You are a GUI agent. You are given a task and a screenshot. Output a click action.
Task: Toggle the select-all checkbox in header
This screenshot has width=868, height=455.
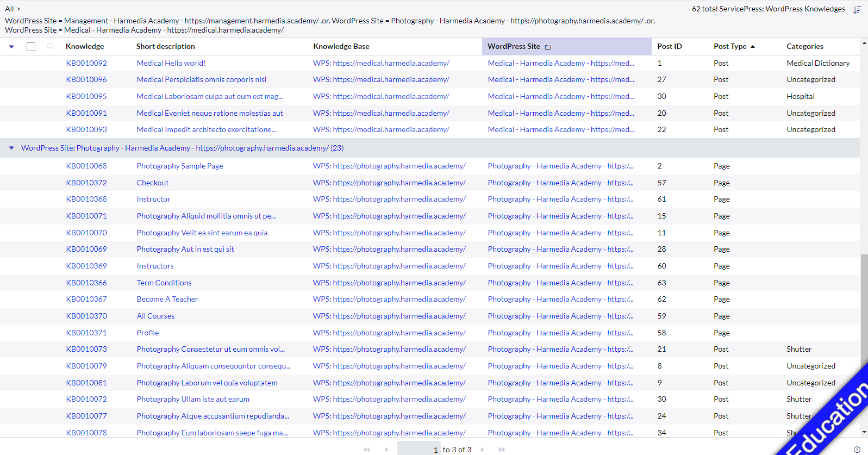pos(31,47)
